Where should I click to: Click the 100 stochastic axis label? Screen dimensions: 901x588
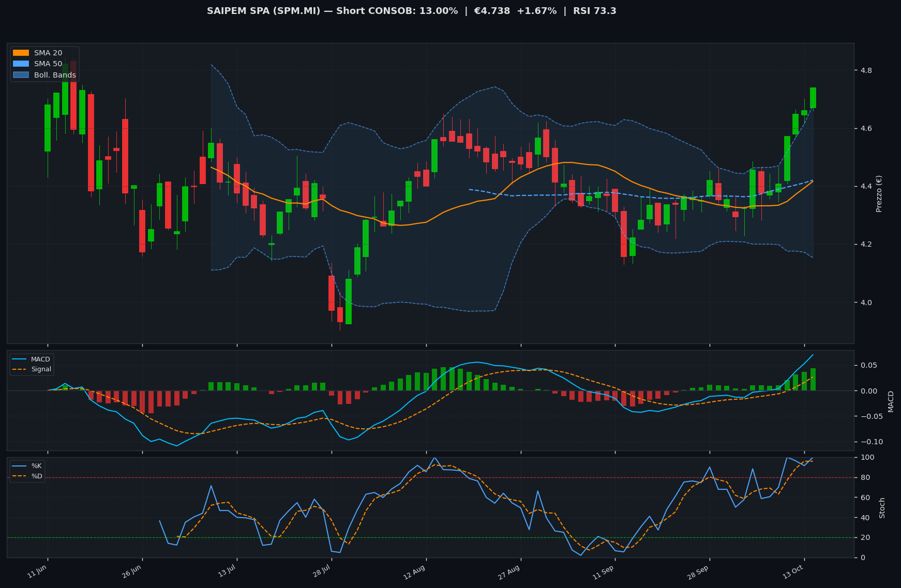click(x=866, y=458)
